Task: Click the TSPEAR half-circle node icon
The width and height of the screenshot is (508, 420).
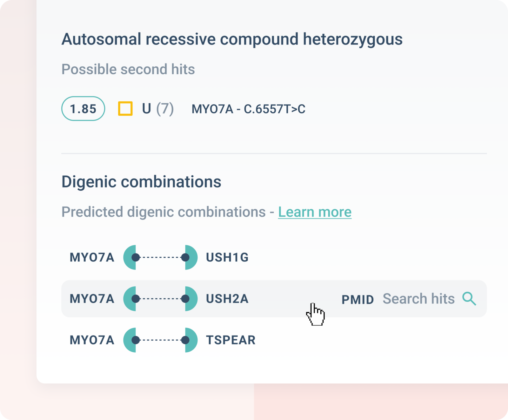Action: pyautogui.click(x=191, y=340)
